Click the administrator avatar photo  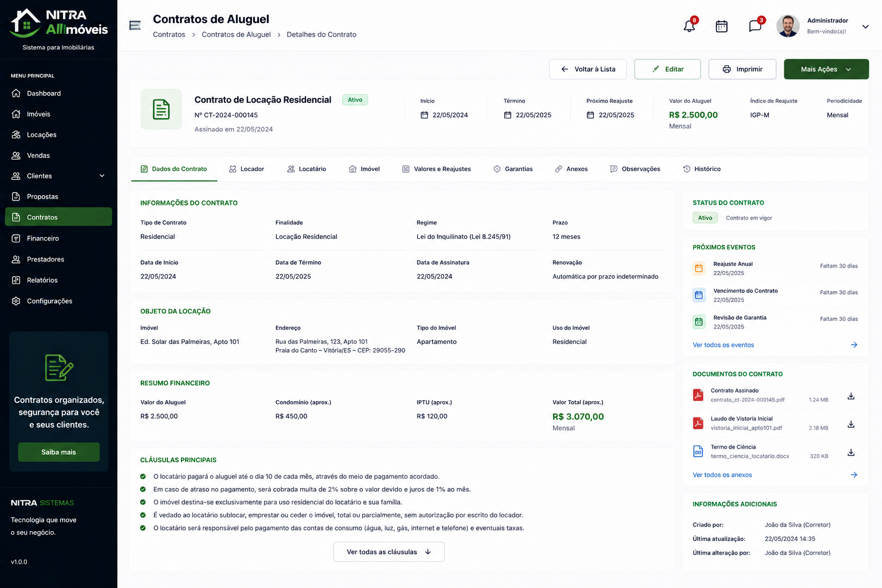788,26
